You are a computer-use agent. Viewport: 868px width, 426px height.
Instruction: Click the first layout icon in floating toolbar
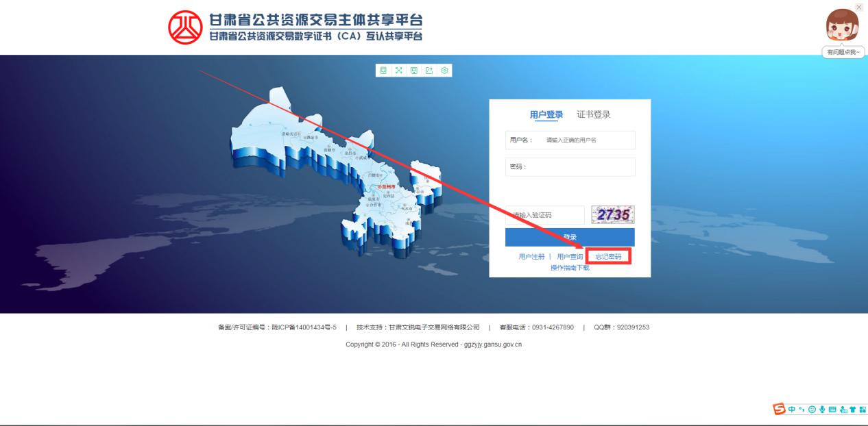click(383, 71)
